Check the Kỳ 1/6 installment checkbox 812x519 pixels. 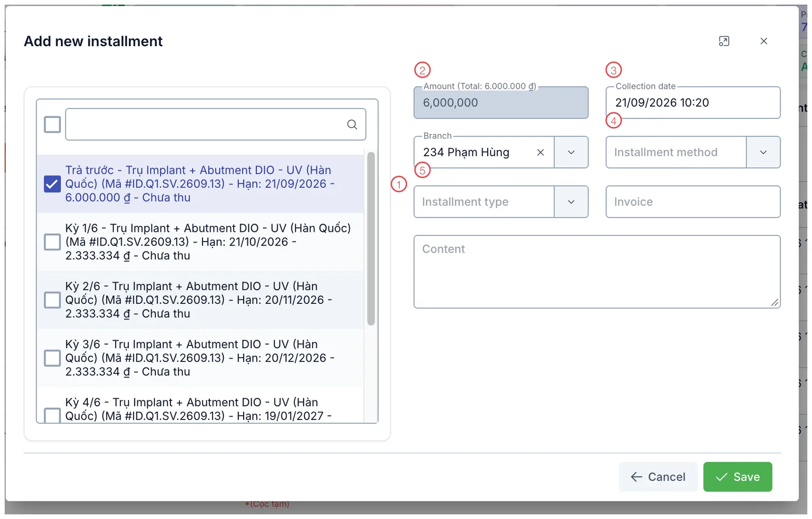(52, 242)
